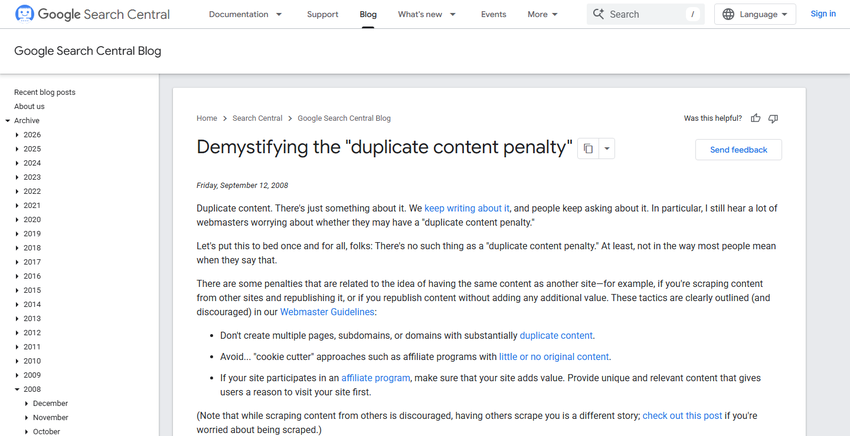Click Google Search Central Blog breadcrumb

[344, 118]
